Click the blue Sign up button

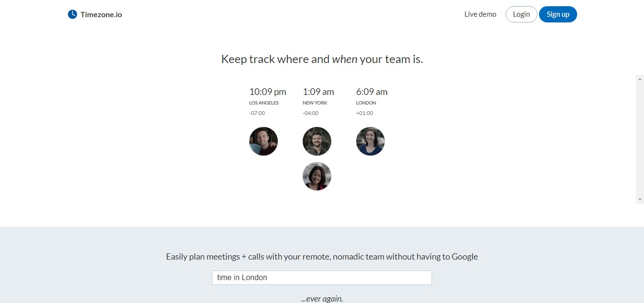pos(558,14)
